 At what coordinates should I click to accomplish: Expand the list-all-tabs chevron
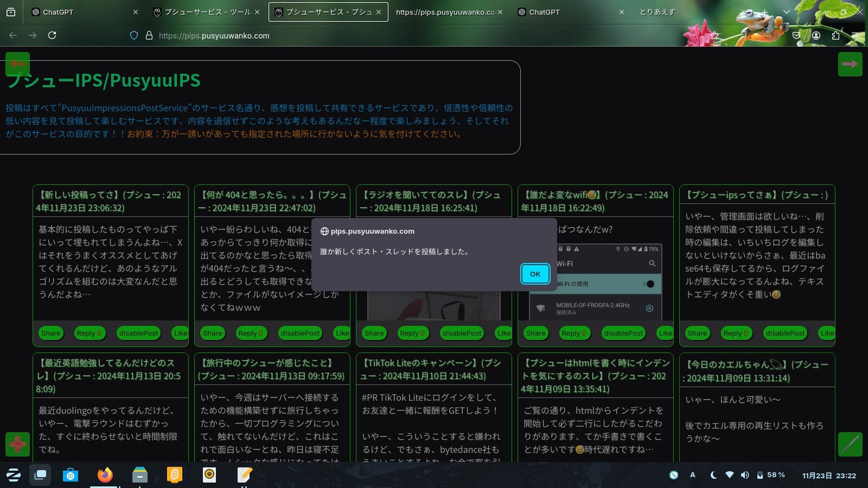[786, 12]
